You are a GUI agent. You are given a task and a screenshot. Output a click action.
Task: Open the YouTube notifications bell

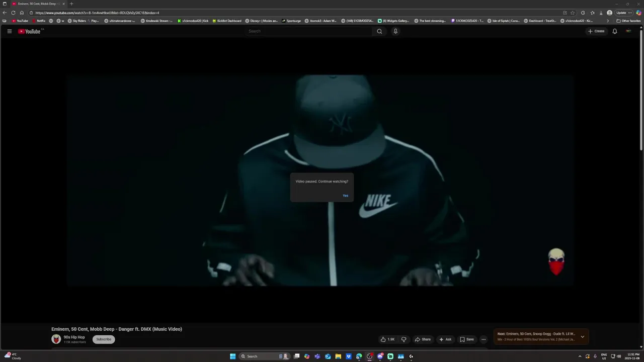(x=614, y=31)
